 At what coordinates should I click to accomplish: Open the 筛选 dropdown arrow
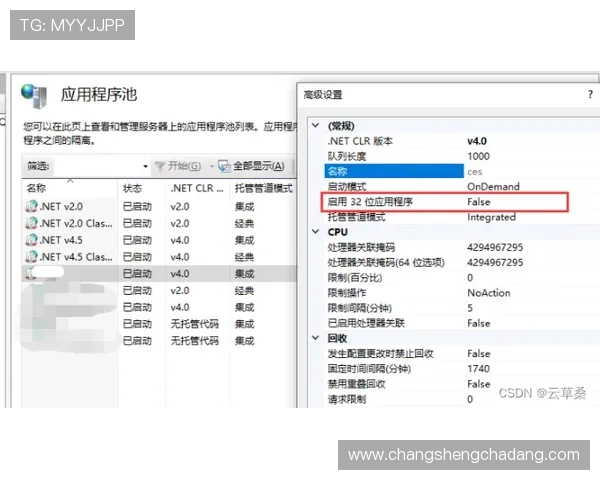[145, 166]
